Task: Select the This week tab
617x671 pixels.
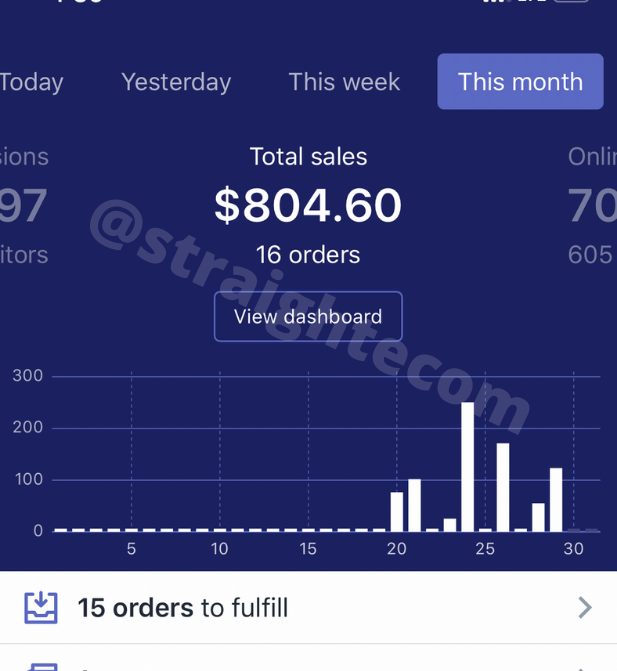Action: (344, 82)
